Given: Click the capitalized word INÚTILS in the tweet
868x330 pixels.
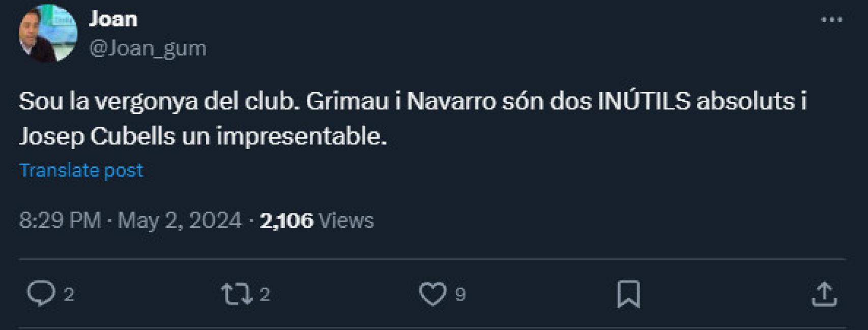Looking at the screenshot, I should (644, 101).
